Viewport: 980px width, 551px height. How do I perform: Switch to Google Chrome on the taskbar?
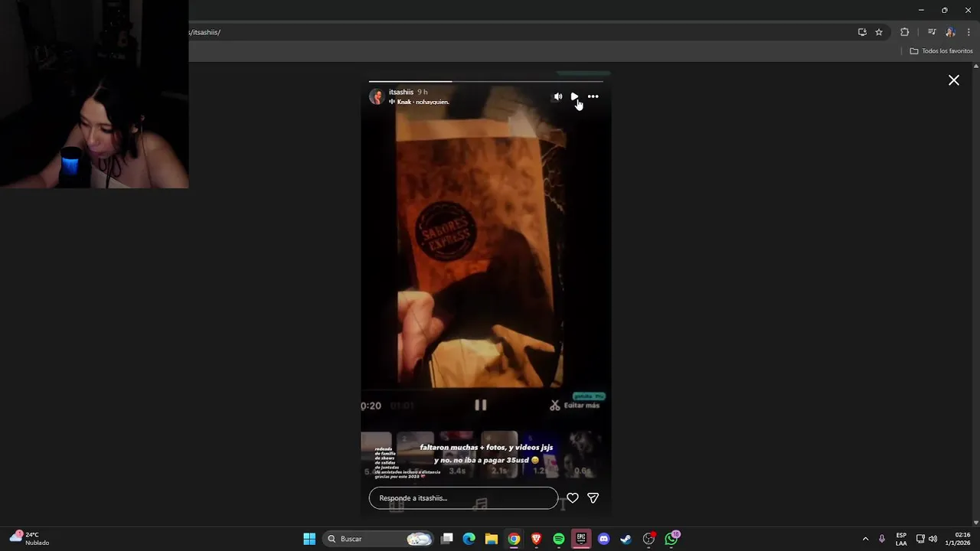(x=514, y=539)
